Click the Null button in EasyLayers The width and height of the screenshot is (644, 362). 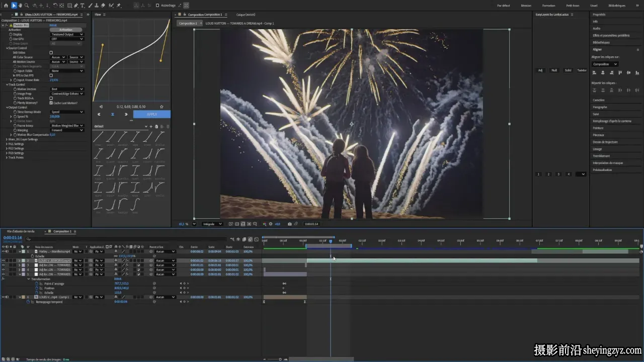pos(554,70)
